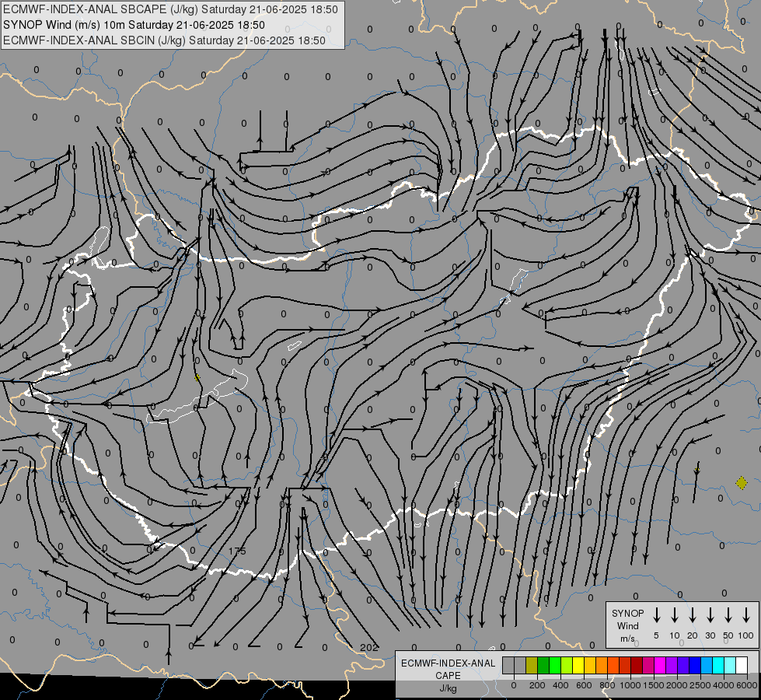Click the 2500 tick label on CAPE scale
The height and width of the screenshot is (700, 761).
tap(700, 685)
